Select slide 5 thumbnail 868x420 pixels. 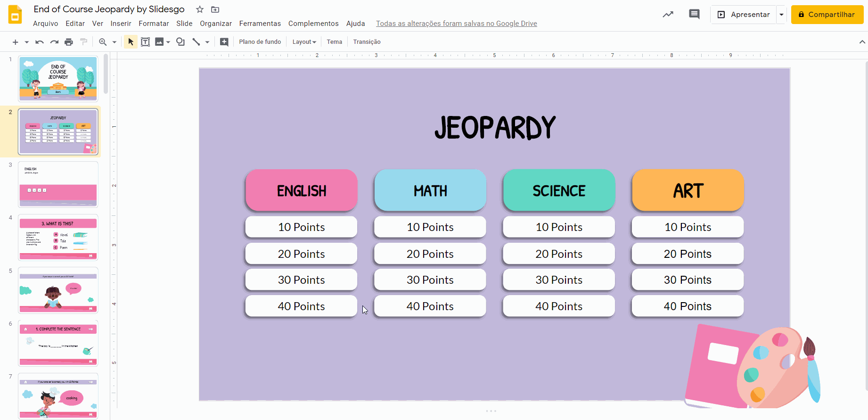tap(58, 290)
